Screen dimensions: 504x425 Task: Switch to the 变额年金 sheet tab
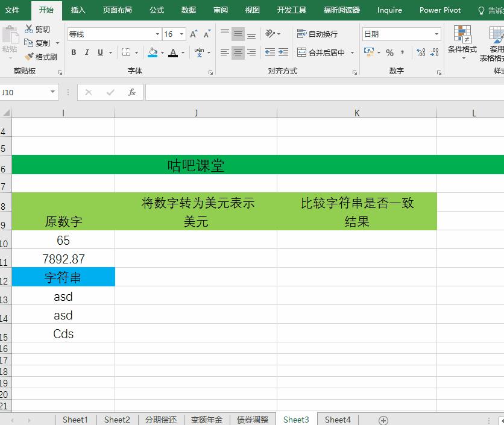(206, 420)
